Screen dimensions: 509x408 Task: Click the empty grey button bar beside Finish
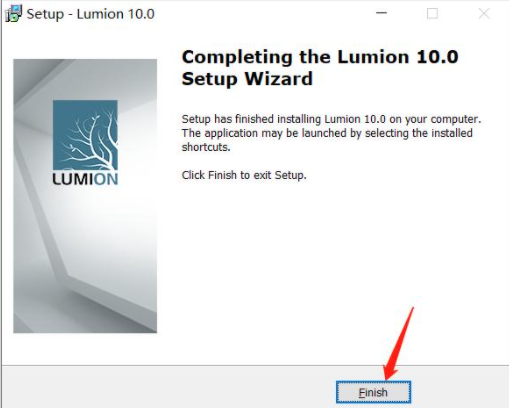167,388
